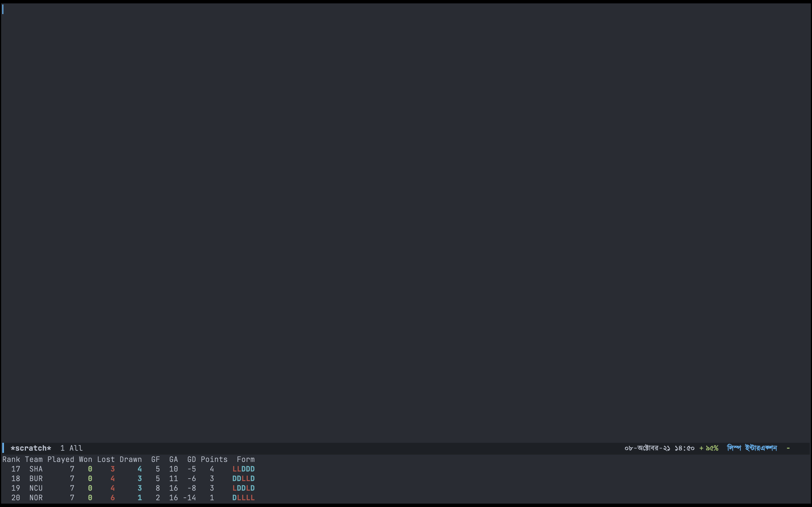Click the NOR team name

(36, 498)
